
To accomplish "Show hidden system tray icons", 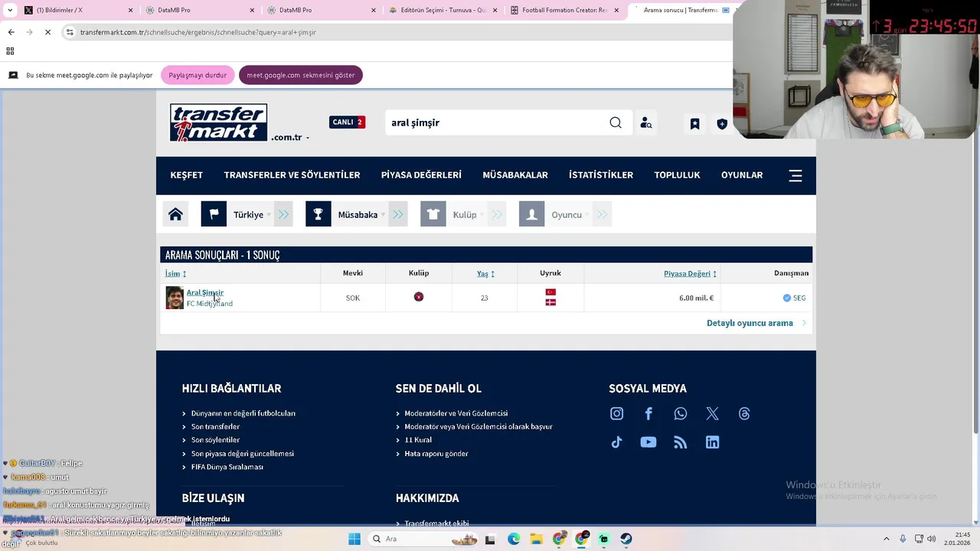I will (x=887, y=539).
